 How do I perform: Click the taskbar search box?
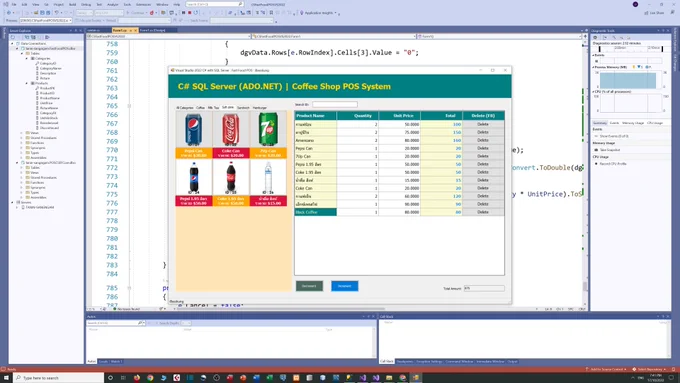click(59, 378)
